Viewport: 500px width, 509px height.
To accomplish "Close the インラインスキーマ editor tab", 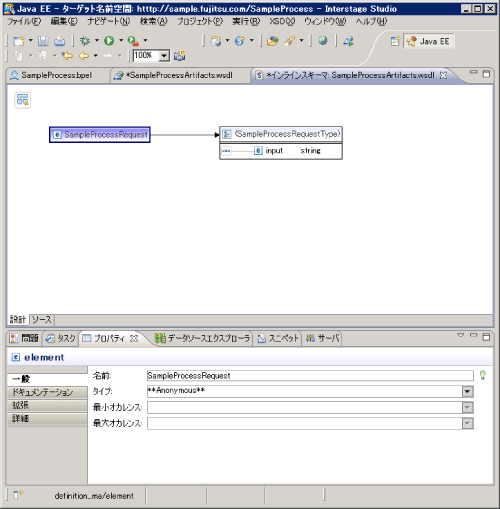I will (443, 75).
